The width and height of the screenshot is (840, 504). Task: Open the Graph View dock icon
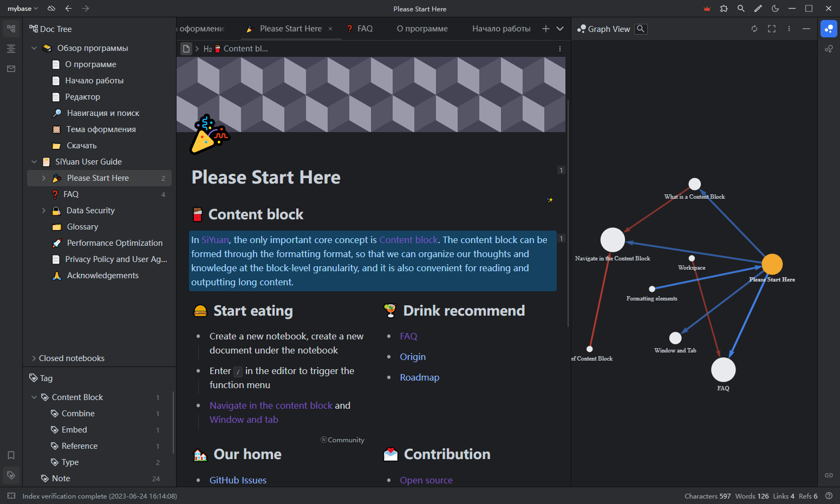(x=829, y=29)
